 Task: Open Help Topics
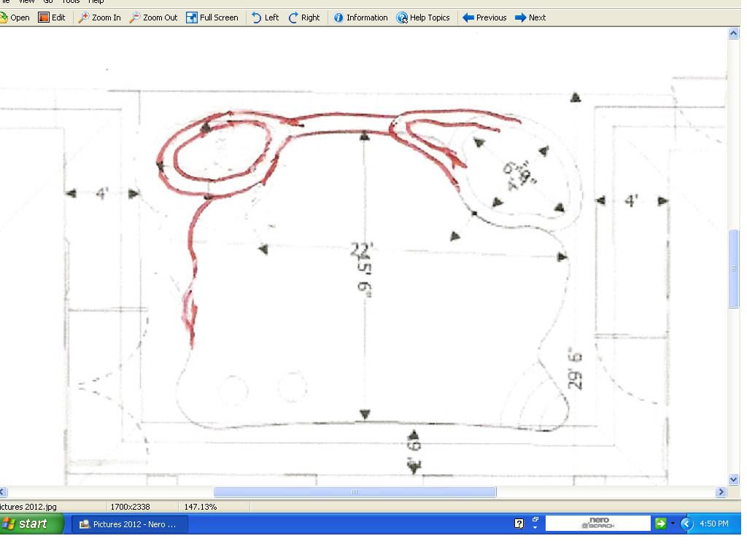tap(423, 17)
